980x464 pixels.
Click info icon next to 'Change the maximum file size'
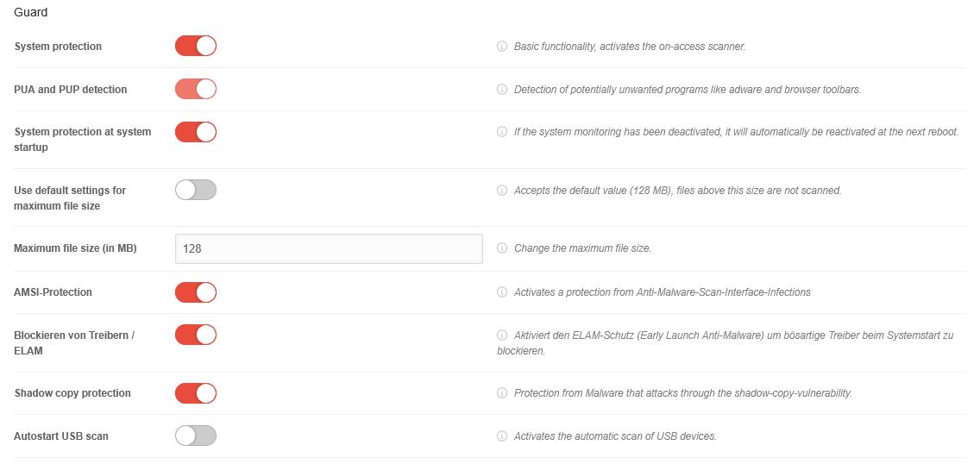(502, 248)
